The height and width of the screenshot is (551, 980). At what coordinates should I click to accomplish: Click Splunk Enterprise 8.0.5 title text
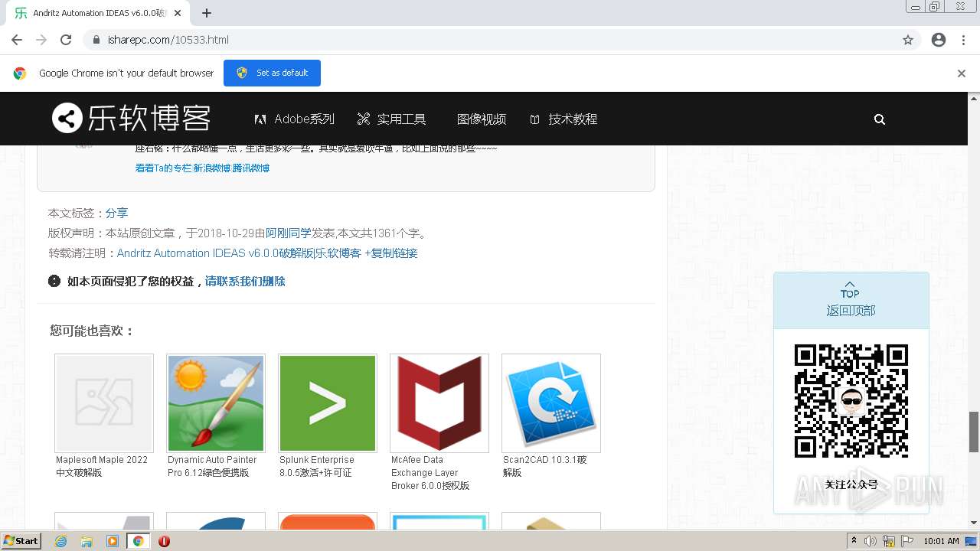tap(317, 466)
